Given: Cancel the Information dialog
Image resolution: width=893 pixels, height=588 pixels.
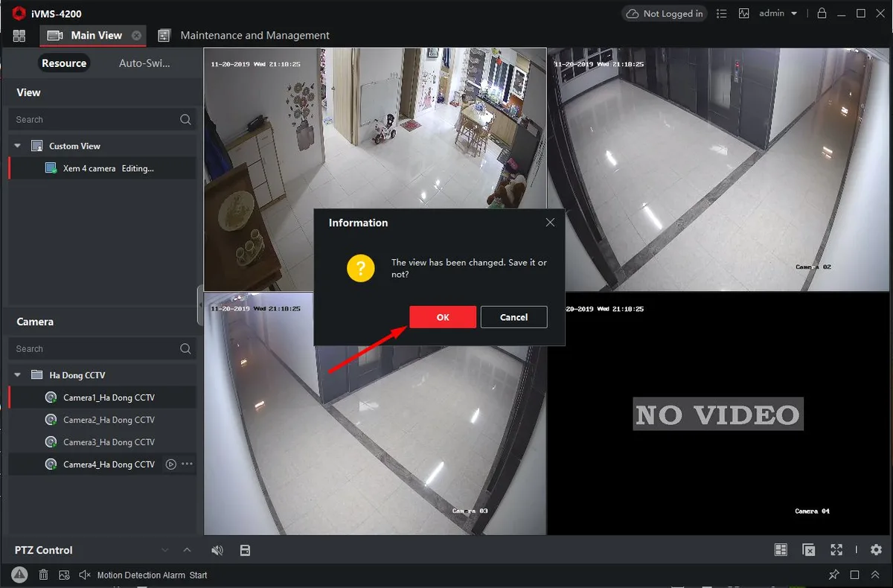Looking at the screenshot, I should pos(513,317).
